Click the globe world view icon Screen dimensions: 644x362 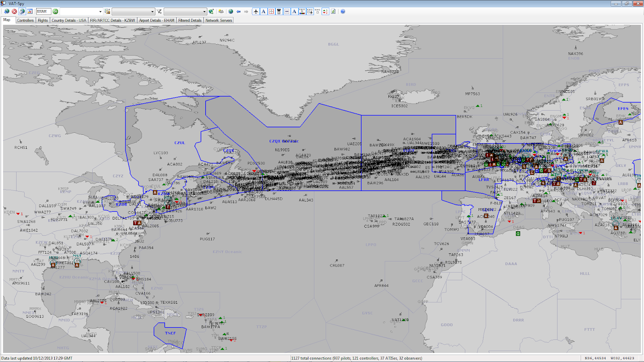click(231, 12)
